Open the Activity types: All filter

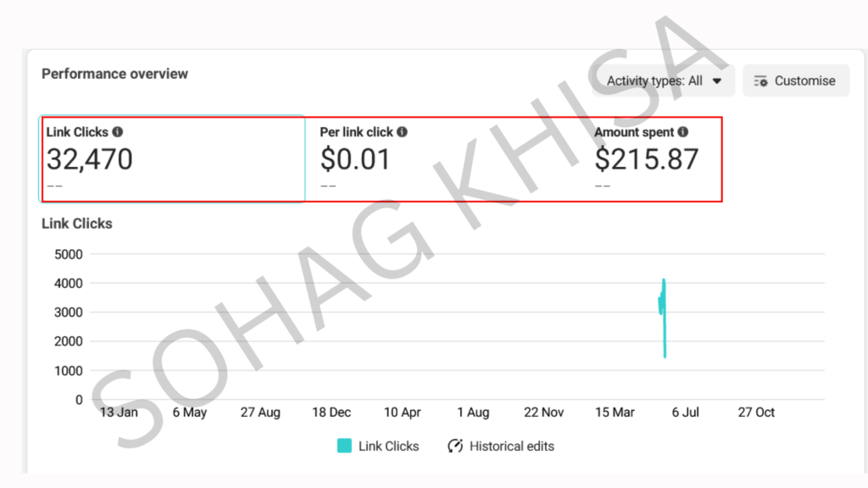point(663,80)
